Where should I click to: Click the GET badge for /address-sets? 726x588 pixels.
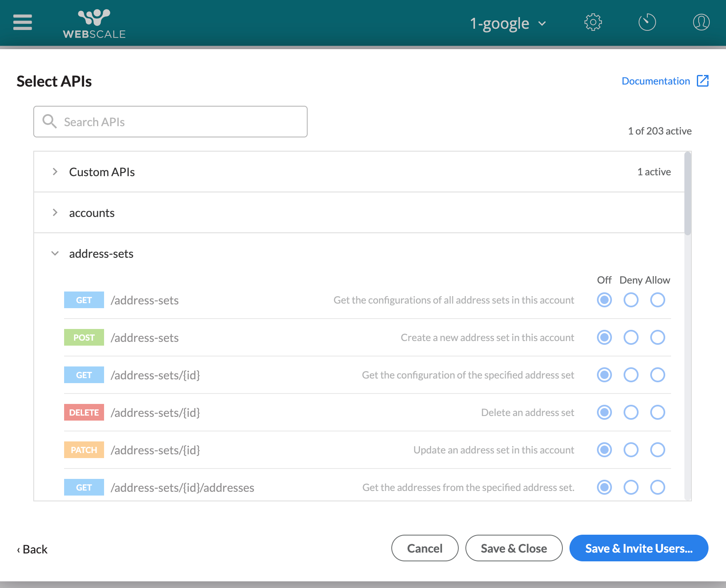(x=84, y=300)
